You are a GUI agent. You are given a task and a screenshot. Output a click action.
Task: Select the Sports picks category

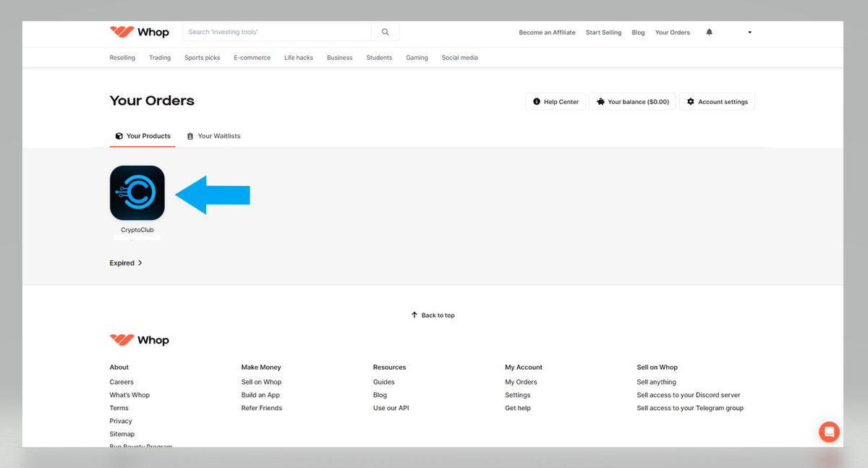(x=202, y=58)
